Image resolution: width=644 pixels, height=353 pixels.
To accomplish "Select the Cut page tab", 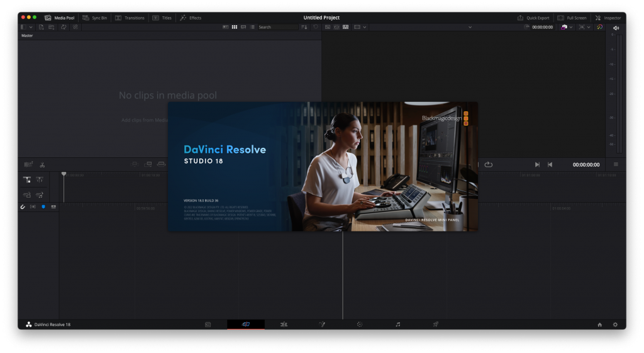I will (x=246, y=324).
